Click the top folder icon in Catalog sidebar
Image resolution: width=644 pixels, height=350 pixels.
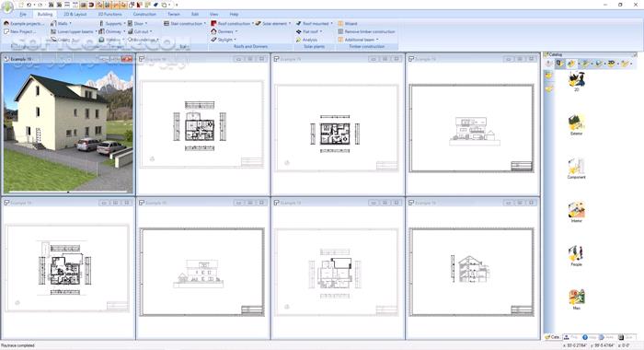click(x=548, y=76)
